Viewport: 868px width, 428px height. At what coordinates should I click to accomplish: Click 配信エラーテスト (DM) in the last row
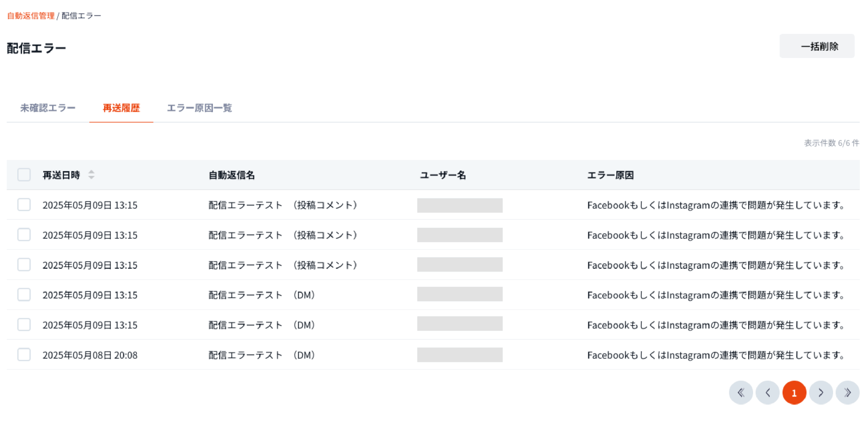[x=261, y=355]
